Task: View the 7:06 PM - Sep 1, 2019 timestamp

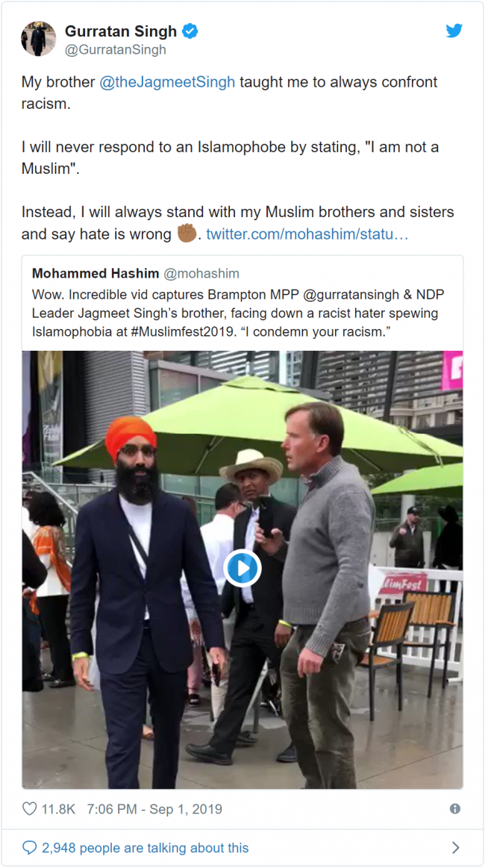Action: [154, 809]
